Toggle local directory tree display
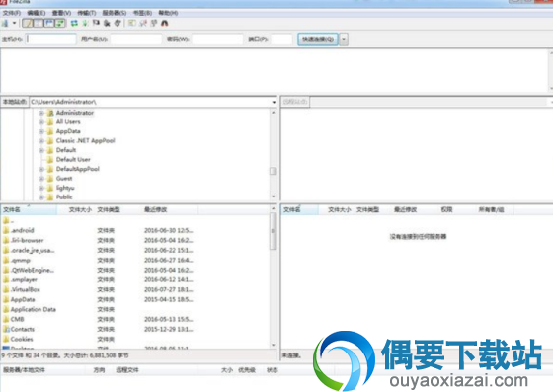Viewport: 553px width, 392px height. click(x=39, y=24)
